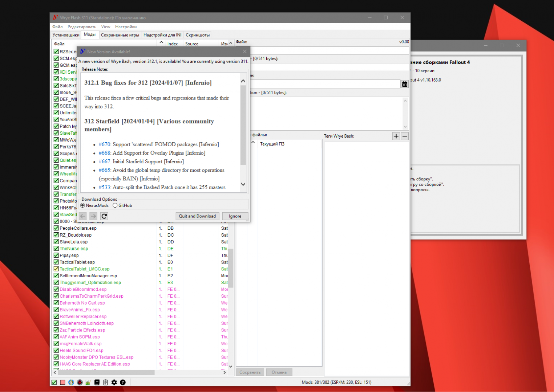Open the Редактировать menu

[x=82, y=27]
